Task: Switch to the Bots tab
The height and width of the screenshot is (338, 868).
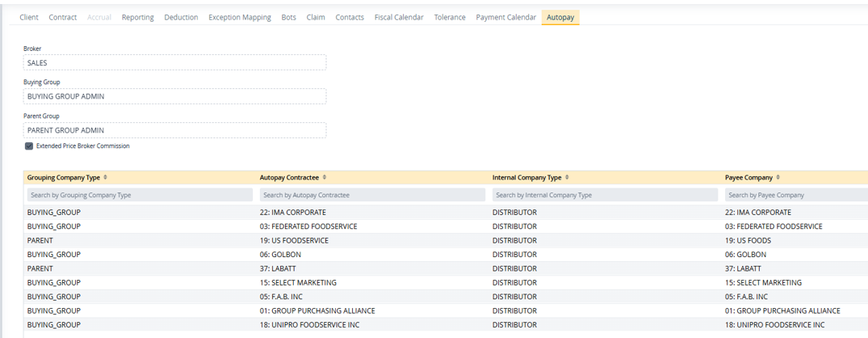Action: pos(288,17)
